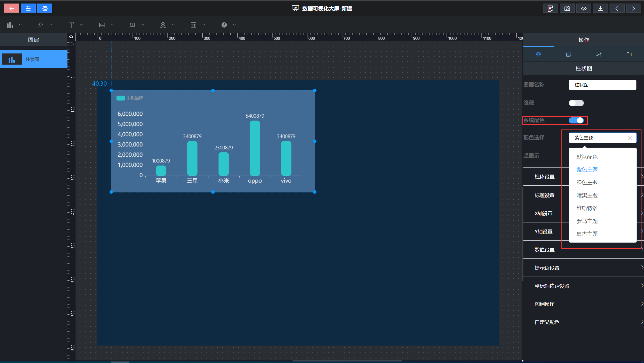Click the document edit icon in header

tap(550, 8)
